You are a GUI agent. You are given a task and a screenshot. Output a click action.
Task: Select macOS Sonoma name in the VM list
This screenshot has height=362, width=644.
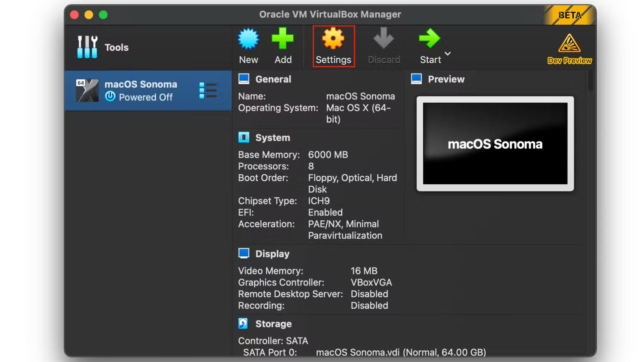141,84
